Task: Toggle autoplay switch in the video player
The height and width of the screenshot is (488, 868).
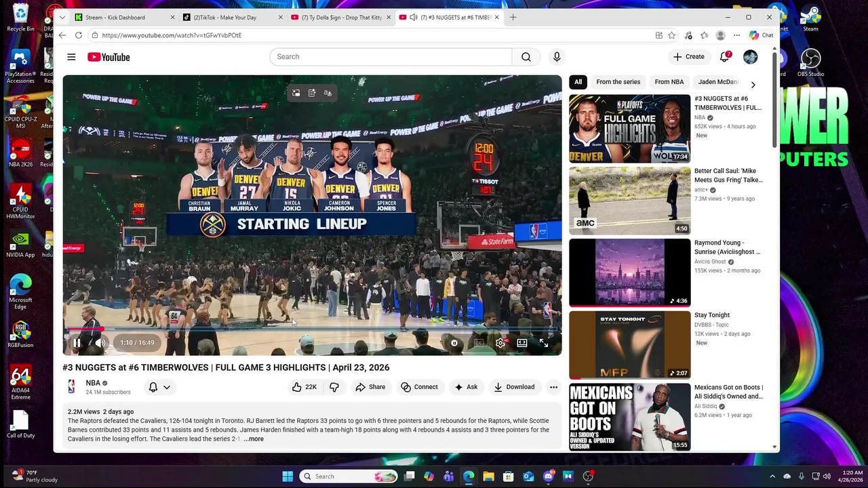Action: pyautogui.click(x=454, y=343)
